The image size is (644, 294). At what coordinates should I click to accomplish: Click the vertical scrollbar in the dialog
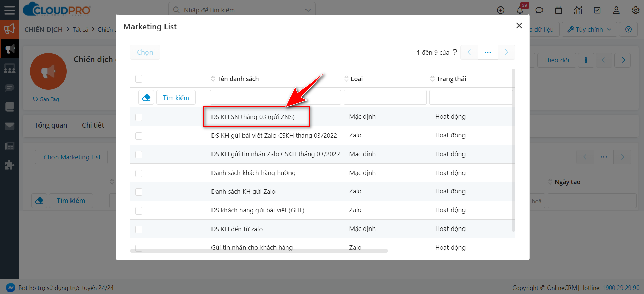click(x=513, y=150)
